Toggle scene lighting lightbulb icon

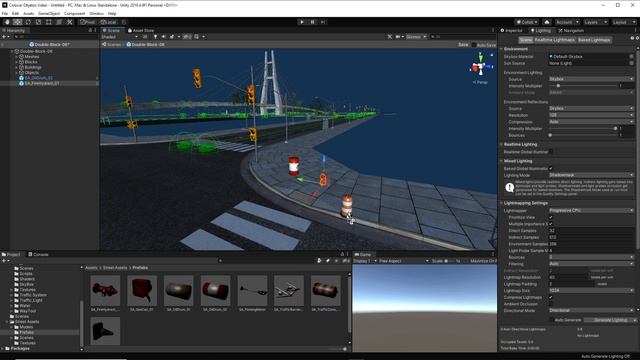click(155, 37)
